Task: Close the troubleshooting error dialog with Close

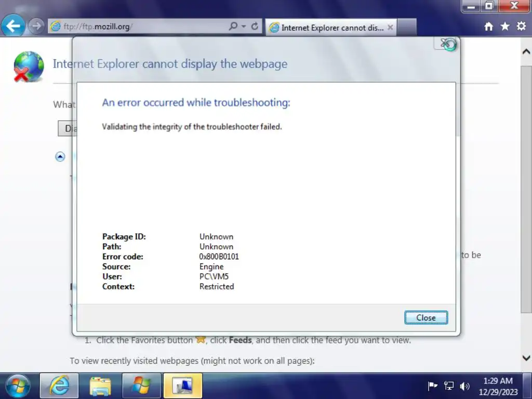Action: coord(426,317)
